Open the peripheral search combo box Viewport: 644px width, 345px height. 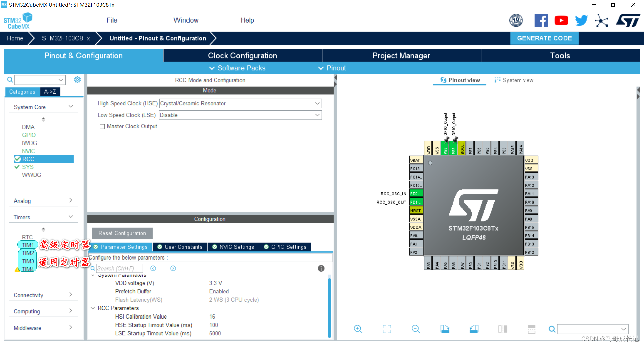point(40,80)
